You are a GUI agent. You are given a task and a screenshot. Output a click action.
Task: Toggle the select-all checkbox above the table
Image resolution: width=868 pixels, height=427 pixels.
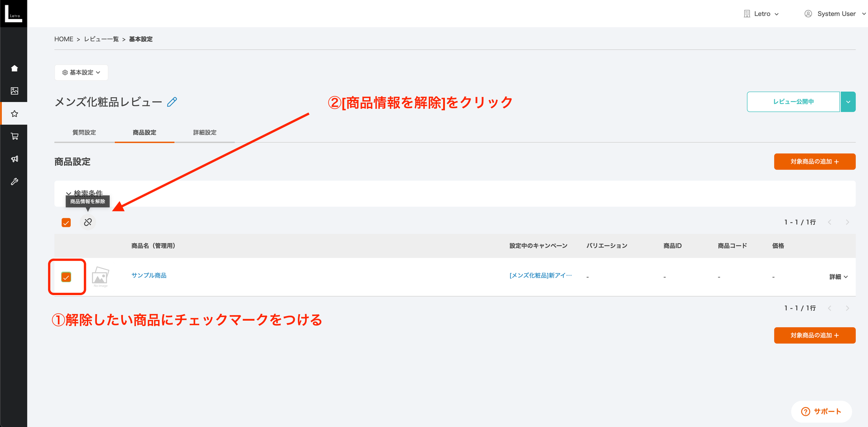66,222
